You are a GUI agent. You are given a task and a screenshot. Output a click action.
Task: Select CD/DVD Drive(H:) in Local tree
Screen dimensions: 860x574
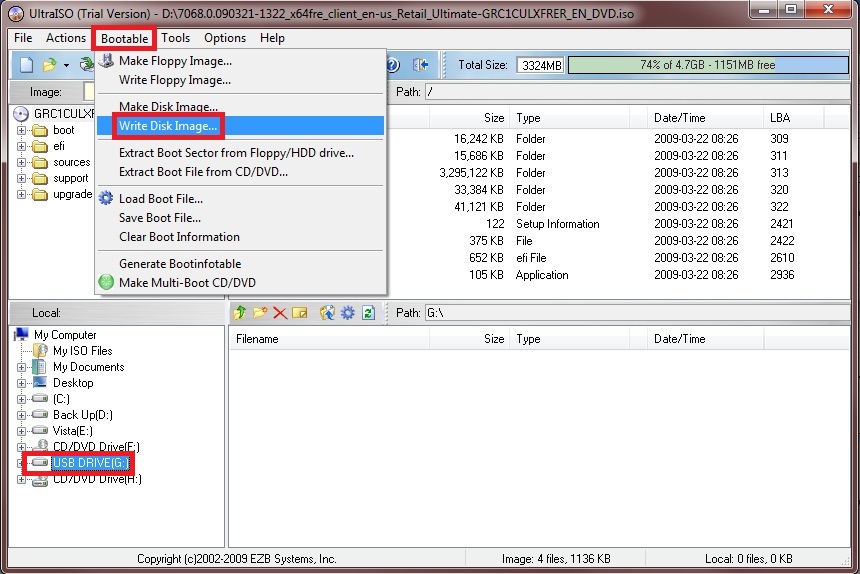tap(97, 479)
